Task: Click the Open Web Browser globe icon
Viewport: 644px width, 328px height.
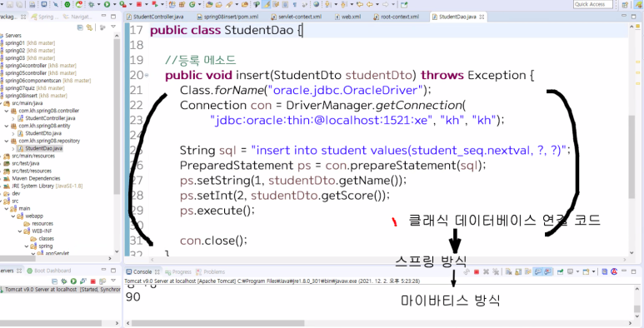Action: coord(316,4)
